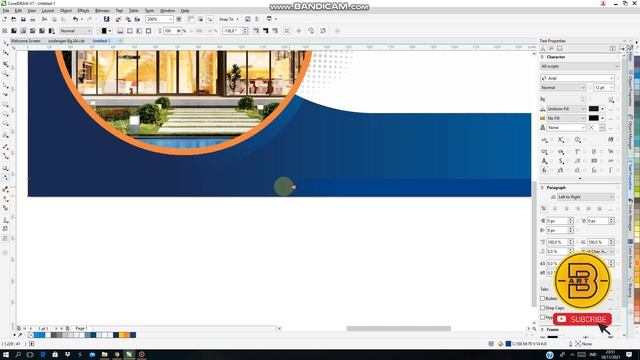Select the Crop tool in the toolbox
Image resolution: width=640 pixels, height=360 pixels.
(5, 64)
